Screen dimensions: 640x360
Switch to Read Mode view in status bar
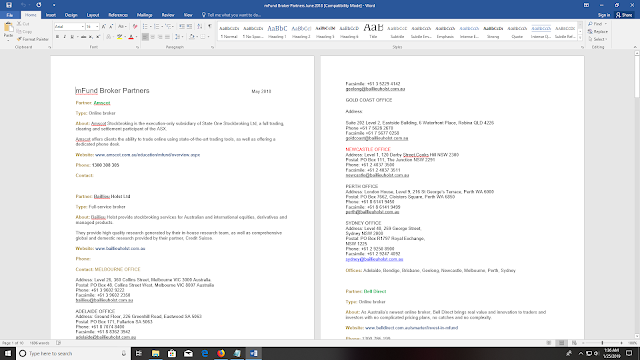[549, 343]
